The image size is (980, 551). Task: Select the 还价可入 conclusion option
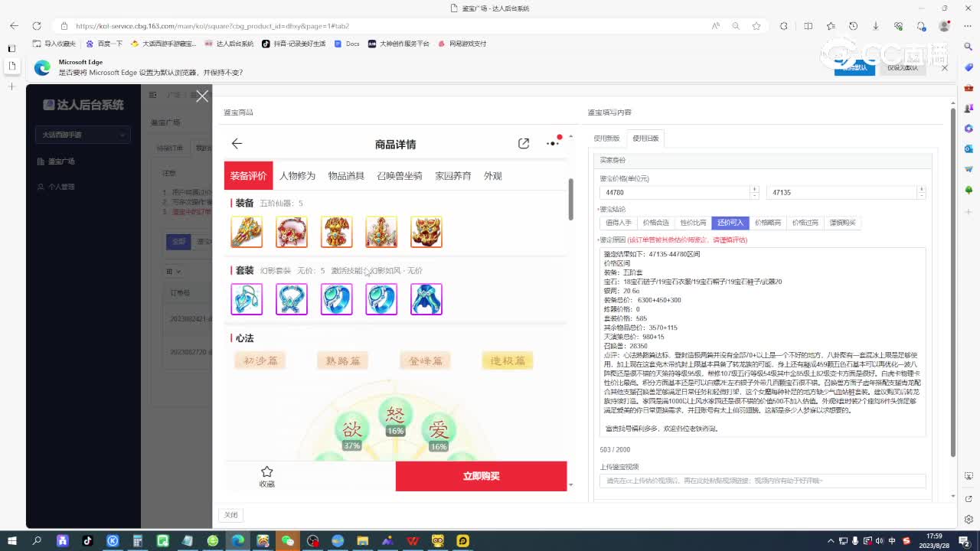point(730,223)
